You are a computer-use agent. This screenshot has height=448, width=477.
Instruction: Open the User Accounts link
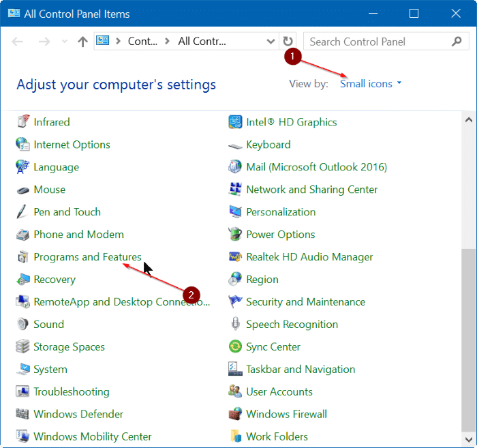(x=279, y=391)
